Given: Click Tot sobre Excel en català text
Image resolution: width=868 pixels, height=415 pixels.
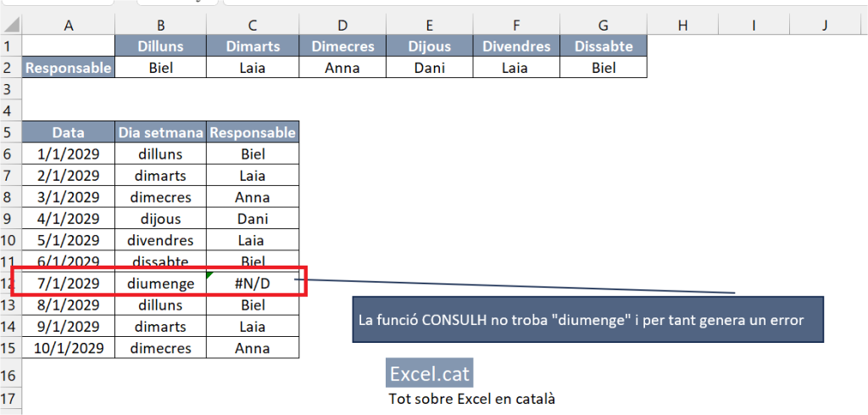Looking at the screenshot, I should coord(471,398).
